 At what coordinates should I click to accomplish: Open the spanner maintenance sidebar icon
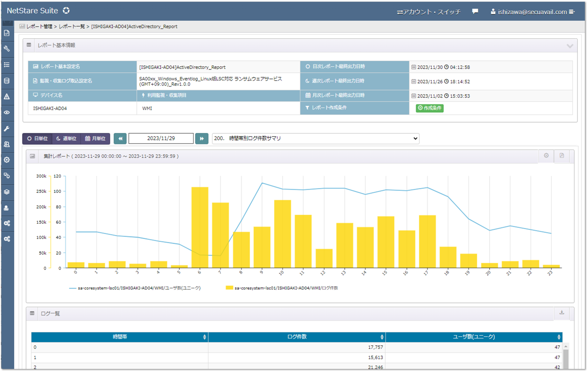pyautogui.click(x=7, y=128)
